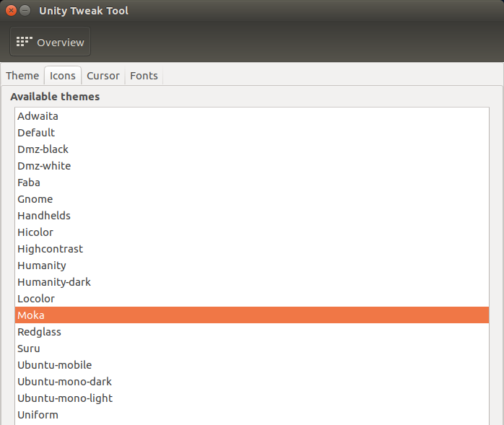Image resolution: width=504 pixels, height=425 pixels.
Task: Minimize the Unity Tweak Tool window
Action: tap(25, 11)
